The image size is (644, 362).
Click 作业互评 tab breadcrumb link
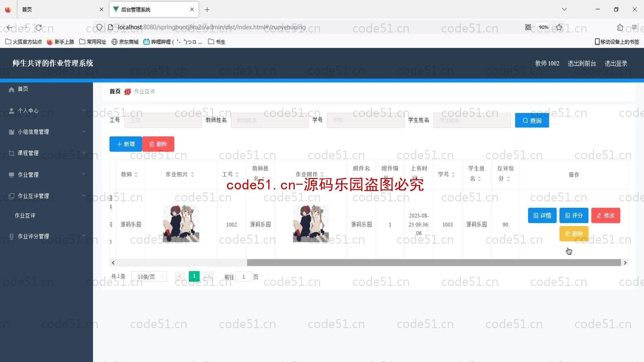145,92
